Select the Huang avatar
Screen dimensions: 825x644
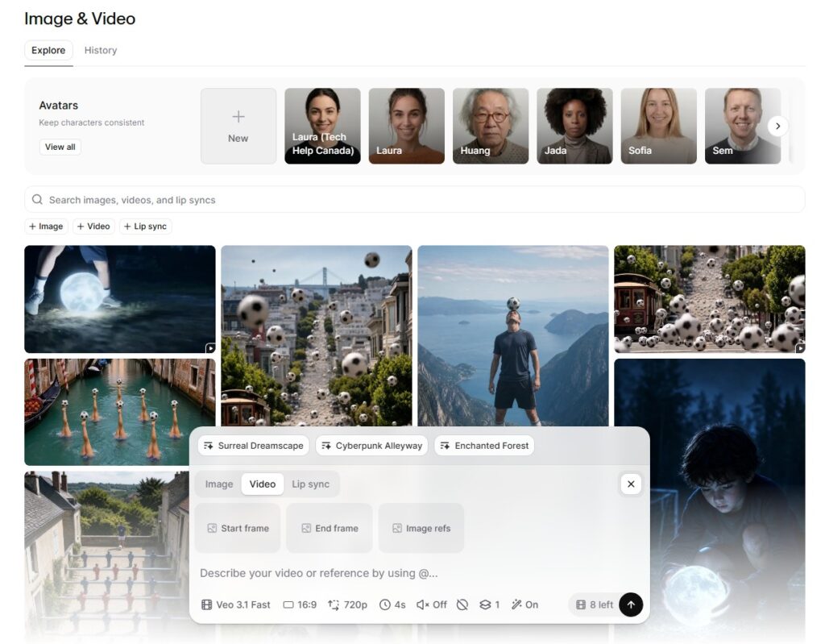491,126
